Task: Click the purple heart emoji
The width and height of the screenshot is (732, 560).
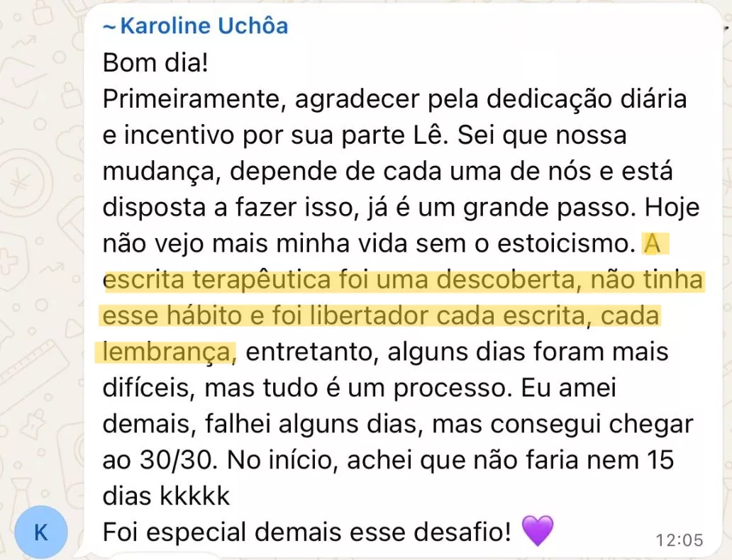Action: [x=537, y=530]
